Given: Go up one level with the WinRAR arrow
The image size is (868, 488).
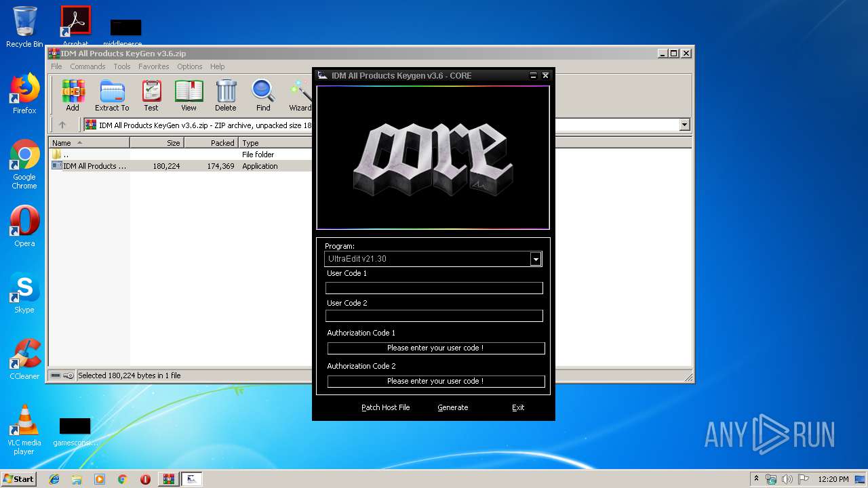Looking at the screenshot, I should click(62, 125).
